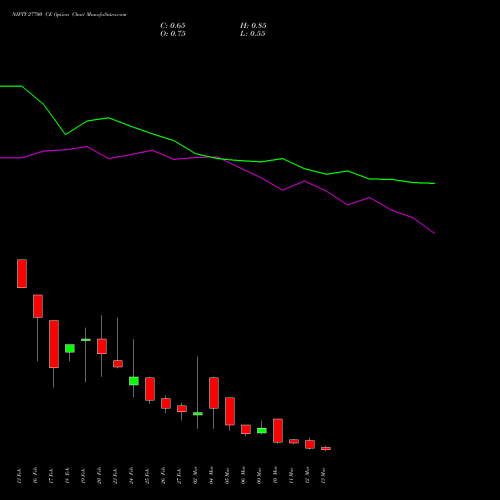This screenshot has width=500, height=500.
Task: Click the 13 Mar date label
Action: tap(323, 475)
